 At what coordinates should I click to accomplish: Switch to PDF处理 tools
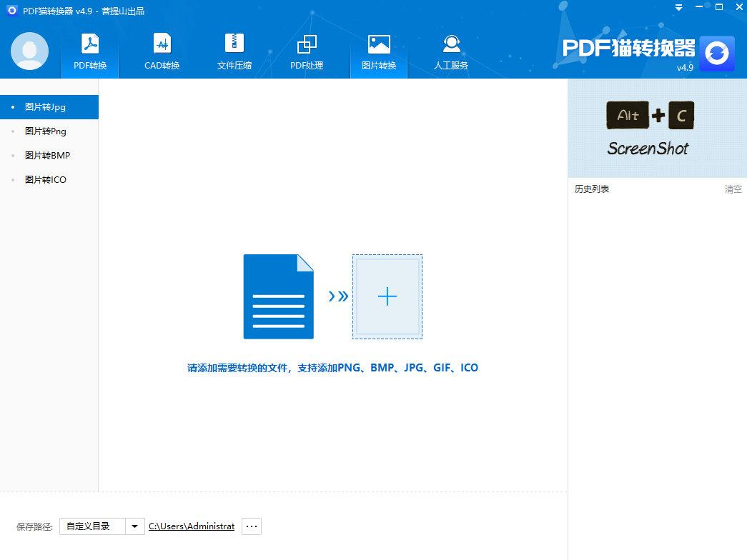click(307, 51)
